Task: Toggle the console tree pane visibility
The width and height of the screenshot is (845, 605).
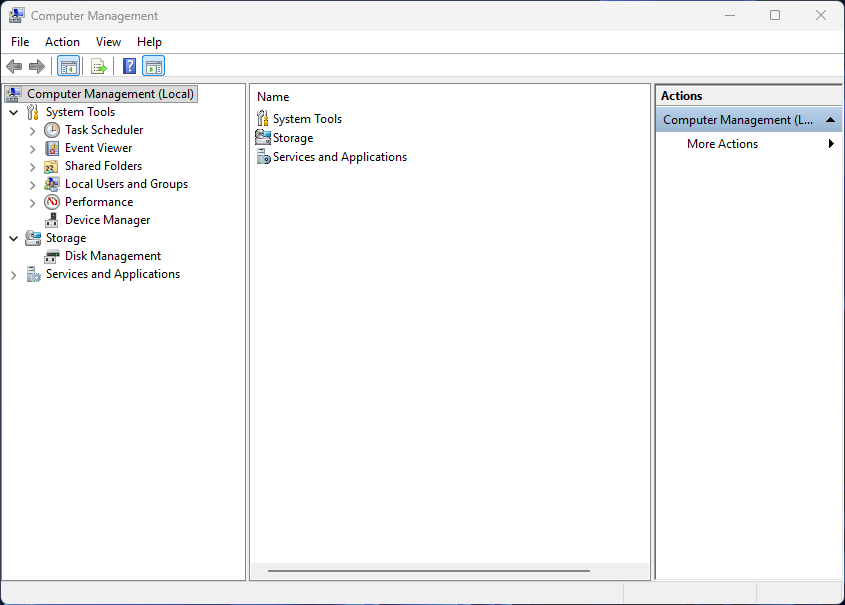Action: click(68, 65)
